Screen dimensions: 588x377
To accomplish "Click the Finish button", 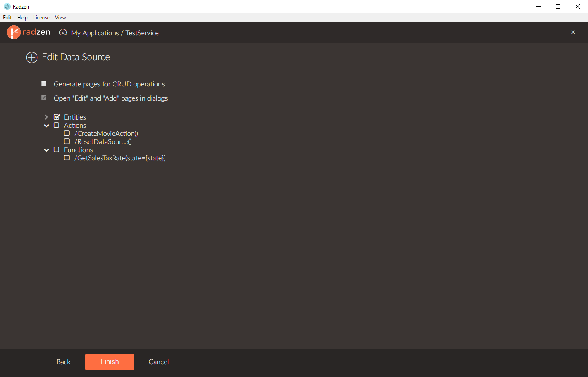I will point(110,362).
